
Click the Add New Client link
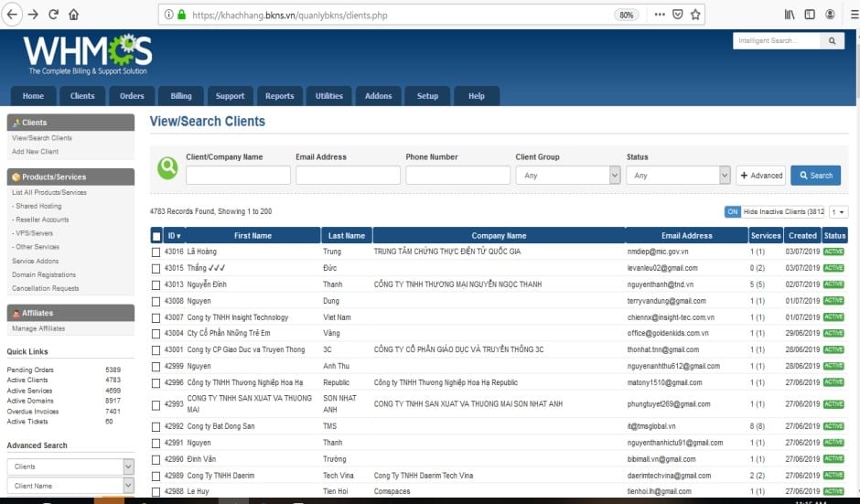(35, 152)
